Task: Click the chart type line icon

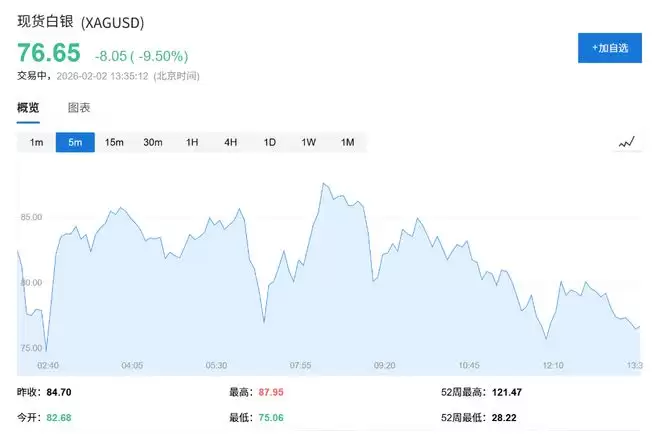Action: pyautogui.click(x=627, y=142)
